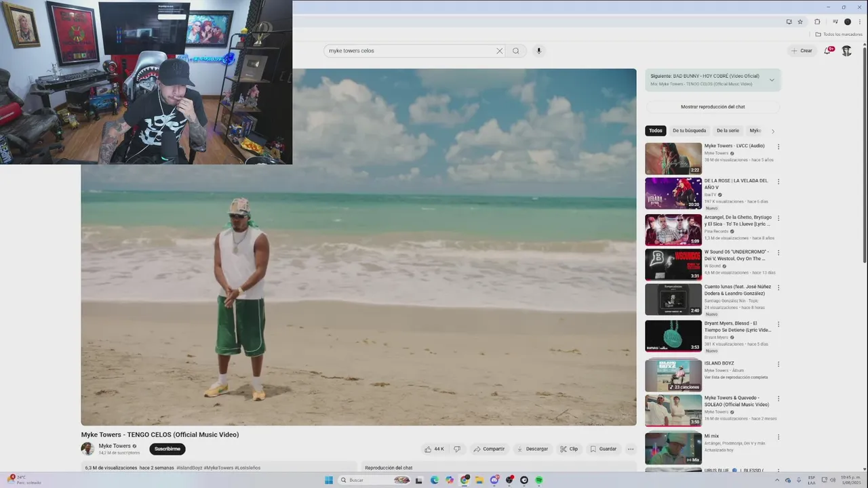Click Descargar to download video
The image size is (868, 488).
tap(532, 449)
